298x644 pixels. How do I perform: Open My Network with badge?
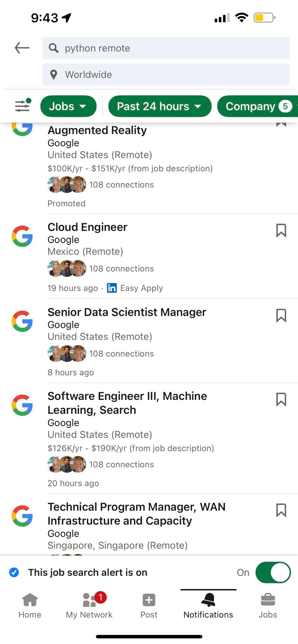[x=89, y=606]
